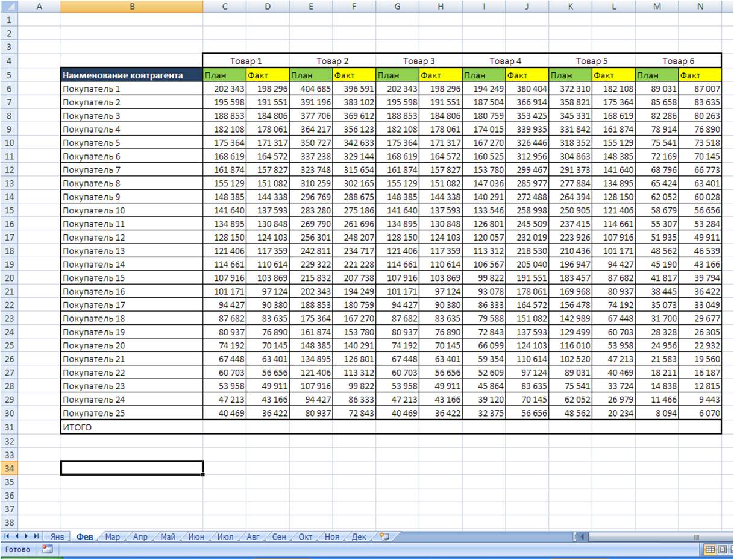
Task: Click the Insert Worksheet tab icon
Action: (x=384, y=536)
